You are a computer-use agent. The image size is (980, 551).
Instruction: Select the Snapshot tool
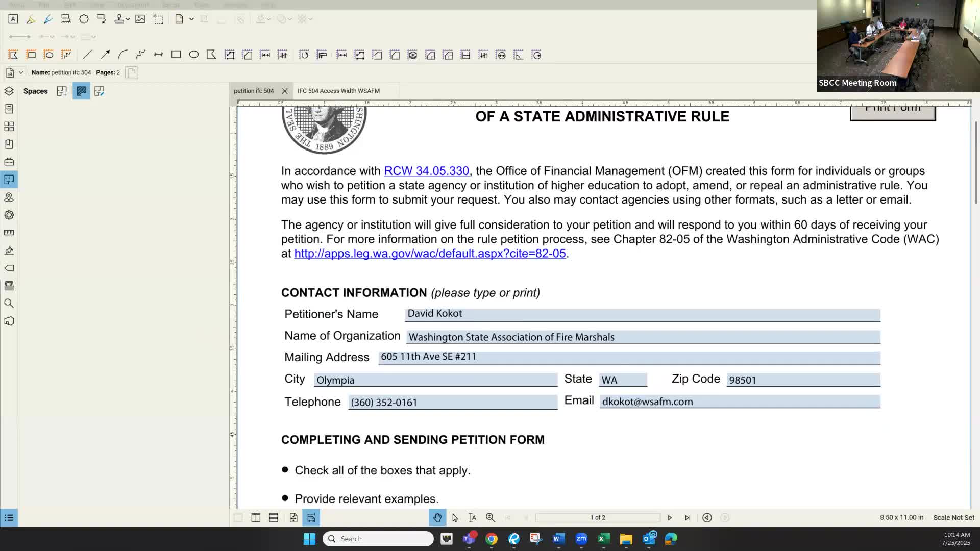158,19
